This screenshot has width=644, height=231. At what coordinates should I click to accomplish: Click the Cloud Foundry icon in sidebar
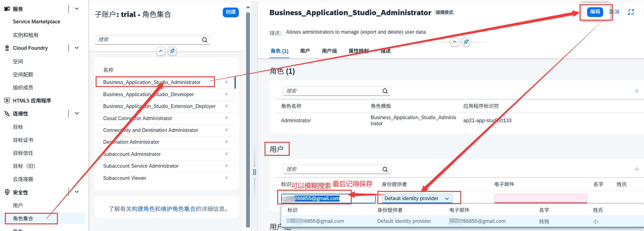(x=7, y=48)
